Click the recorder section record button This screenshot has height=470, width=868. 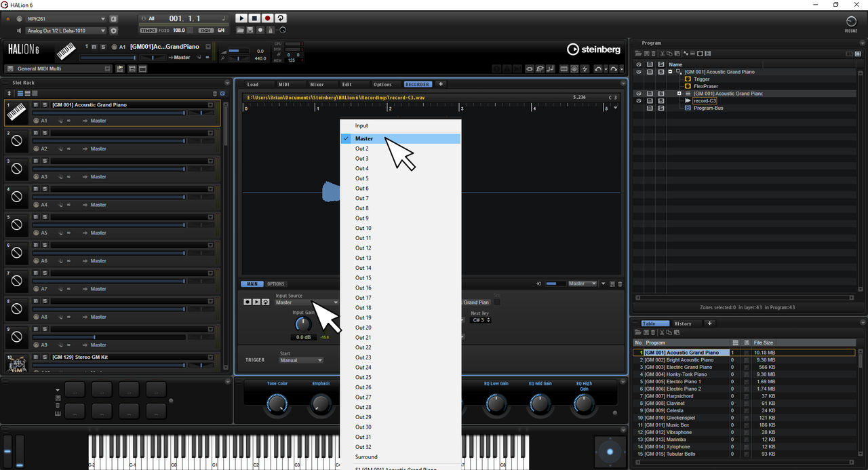point(248,302)
